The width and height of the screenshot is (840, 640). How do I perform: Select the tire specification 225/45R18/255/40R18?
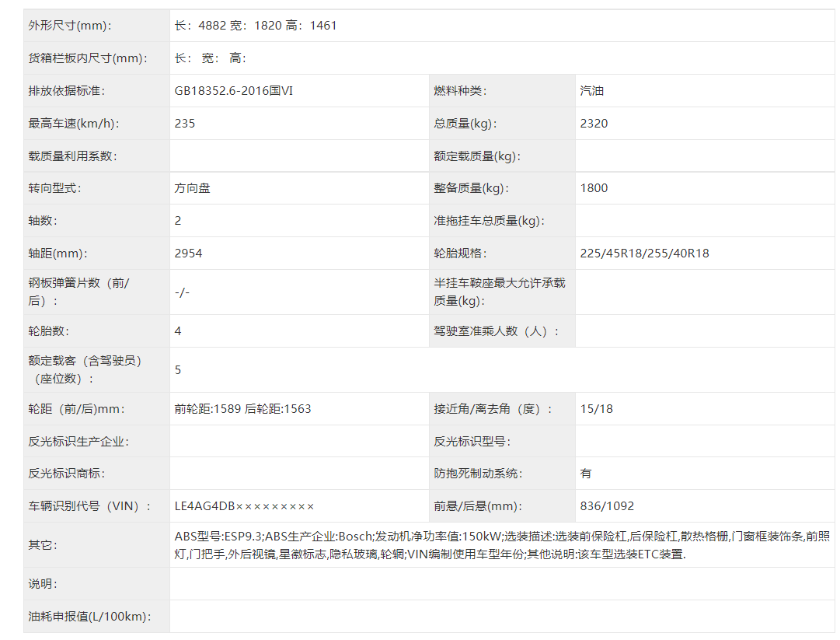pos(644,254)
